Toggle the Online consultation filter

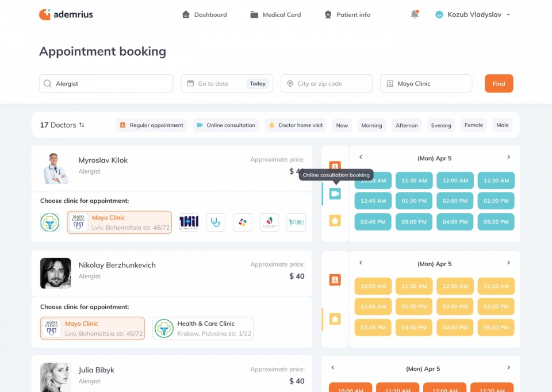[x=226, y=125]
